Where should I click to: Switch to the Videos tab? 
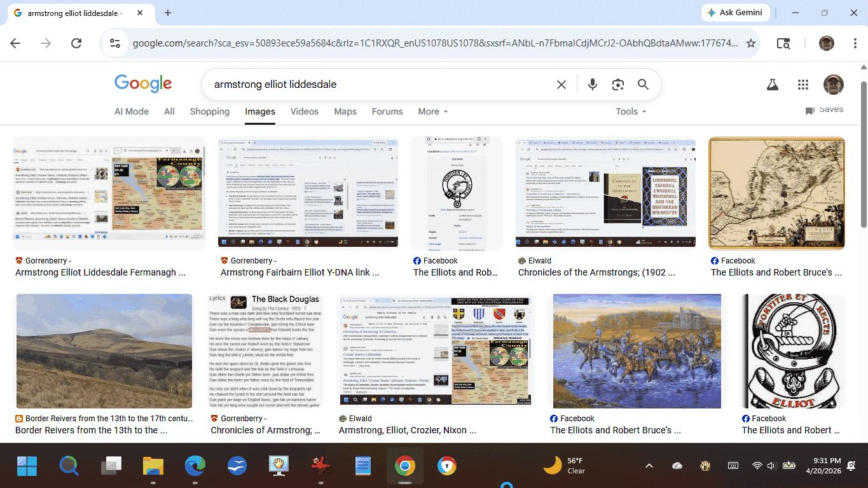tap(304, 111)
